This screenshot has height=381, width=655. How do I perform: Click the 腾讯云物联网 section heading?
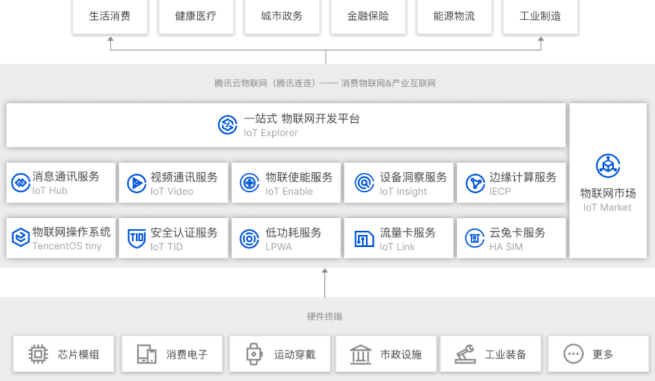pyautogui.click(x=325, y=83)
